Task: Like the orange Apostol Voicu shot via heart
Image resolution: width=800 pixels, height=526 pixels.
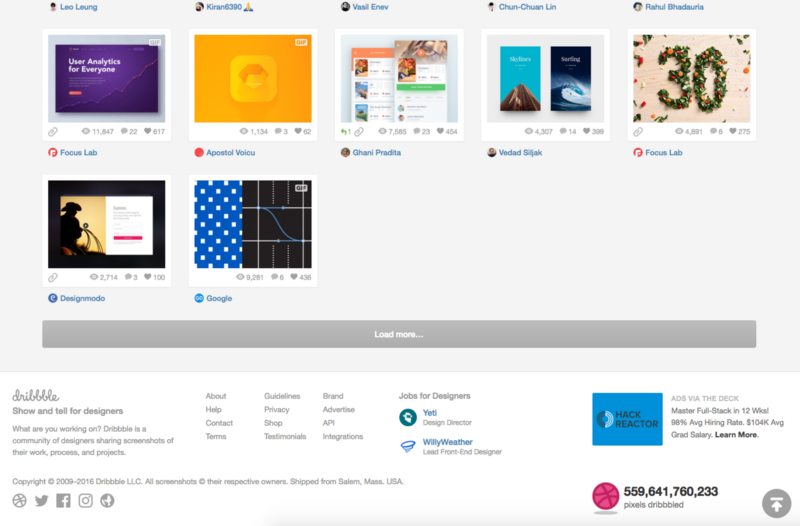Action: click(295, 132)
